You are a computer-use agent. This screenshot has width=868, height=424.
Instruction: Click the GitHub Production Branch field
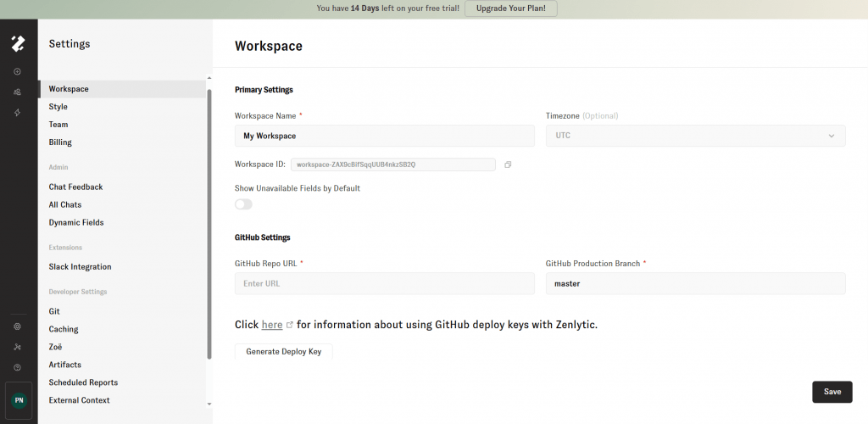[695, 283]
